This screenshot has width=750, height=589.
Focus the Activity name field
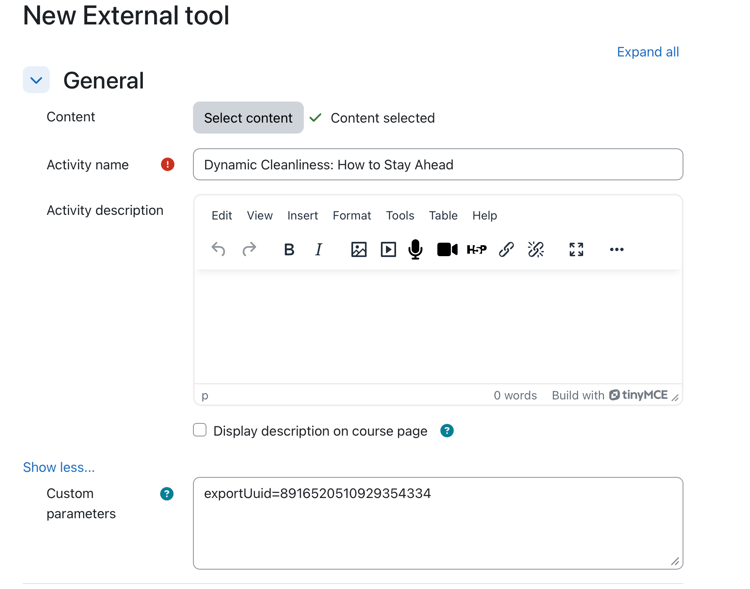(438, 165)
